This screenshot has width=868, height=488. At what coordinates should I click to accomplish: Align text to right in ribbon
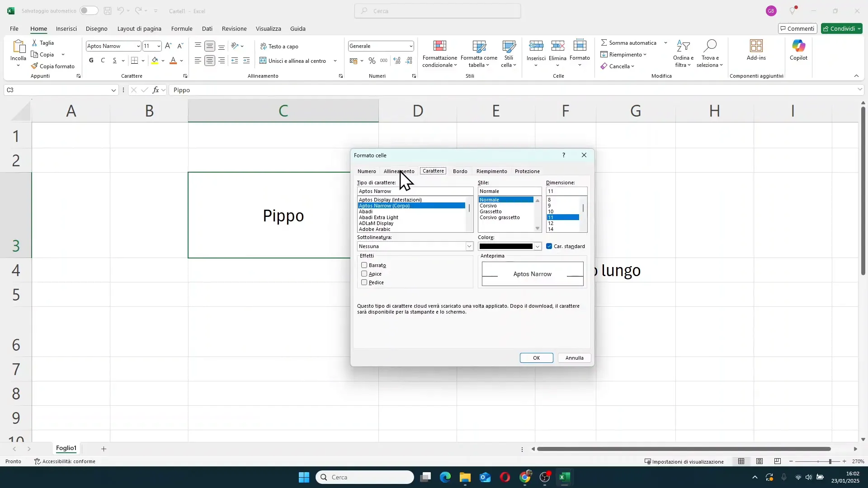coord(222,61)
